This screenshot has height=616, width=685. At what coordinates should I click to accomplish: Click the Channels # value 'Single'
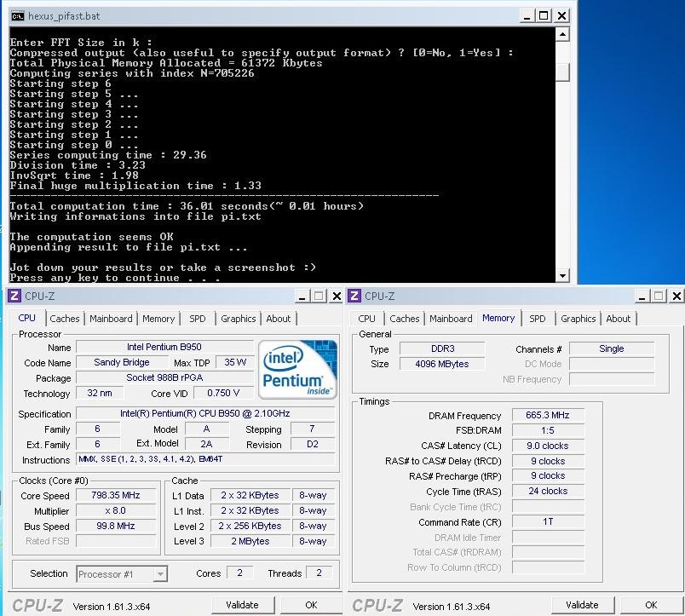pyautogui.click(x=612, y=348)
